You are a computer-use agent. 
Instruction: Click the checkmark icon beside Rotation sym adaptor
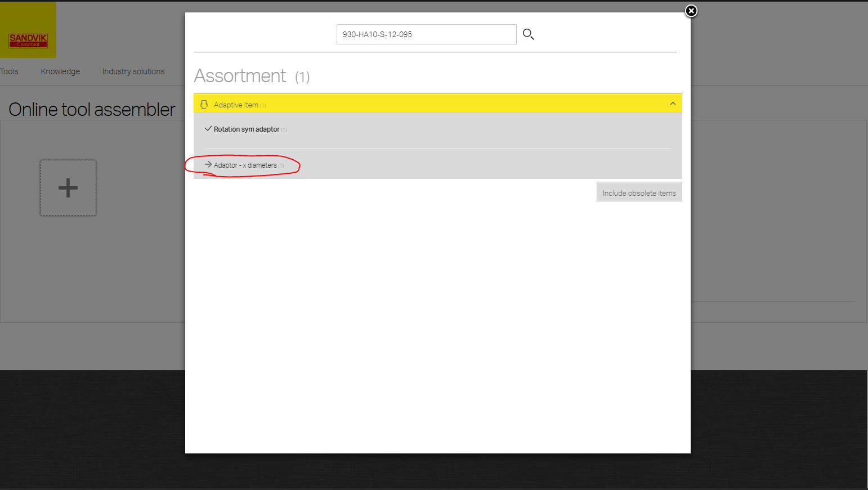[x=208, y=129]
